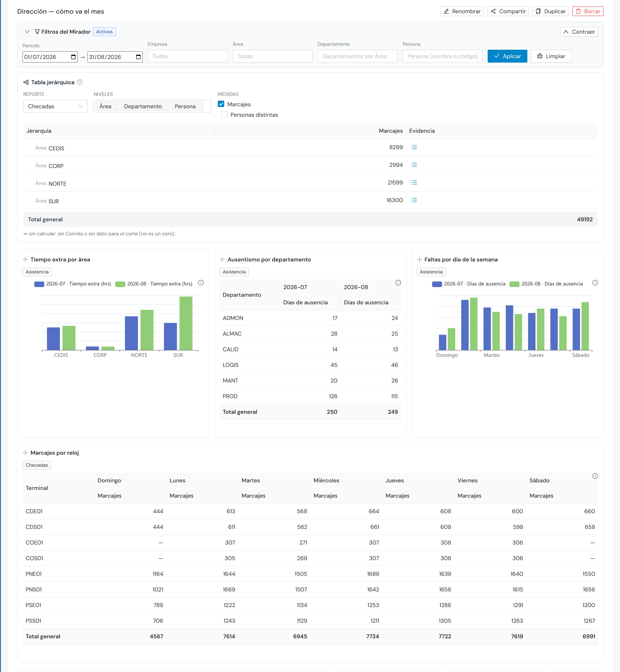Grab move handle of Ausentismo por departamento
The image size is (620, 672).
(222, 260)
